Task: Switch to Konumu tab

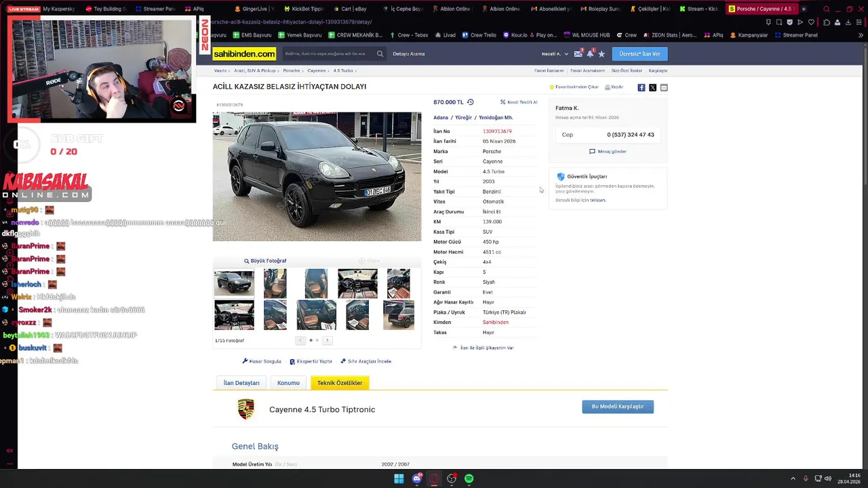Action: [x=288, y=383]
